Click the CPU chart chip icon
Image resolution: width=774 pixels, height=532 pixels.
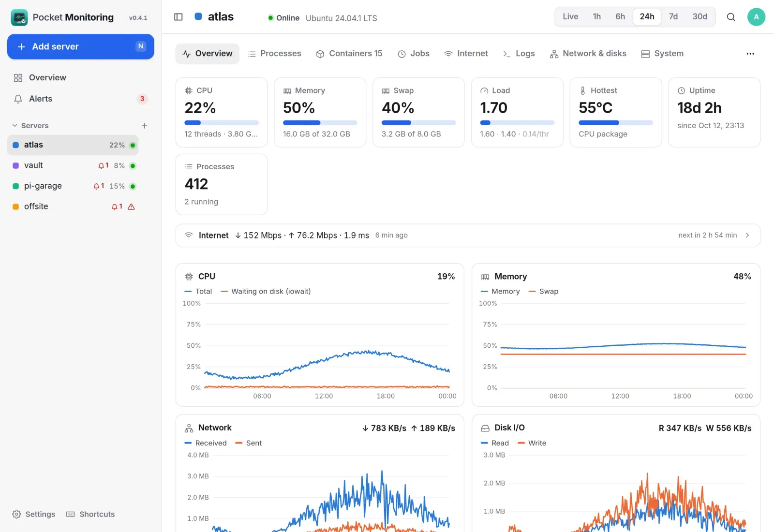pos(189,277)
